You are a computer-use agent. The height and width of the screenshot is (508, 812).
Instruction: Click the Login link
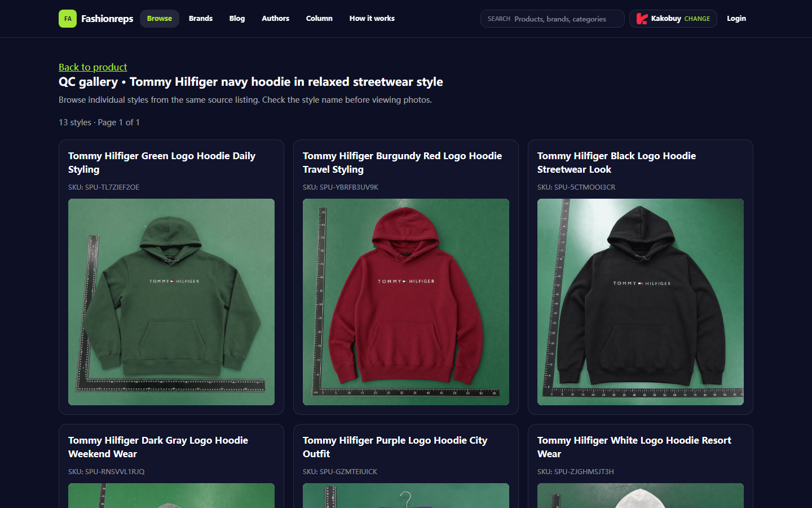point(736,19)
